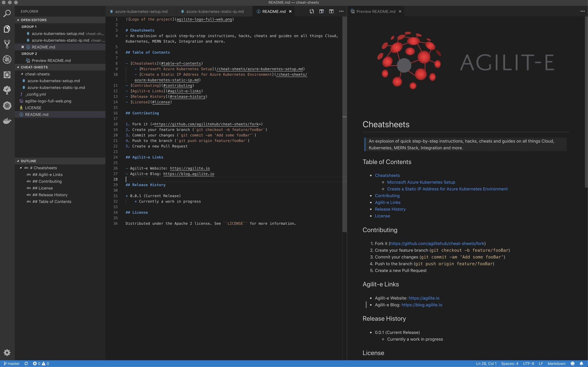This screenshot has width=588, height=367.
Task: Open https://blog.agilite.io link in preview
Action: pos(421,305)
